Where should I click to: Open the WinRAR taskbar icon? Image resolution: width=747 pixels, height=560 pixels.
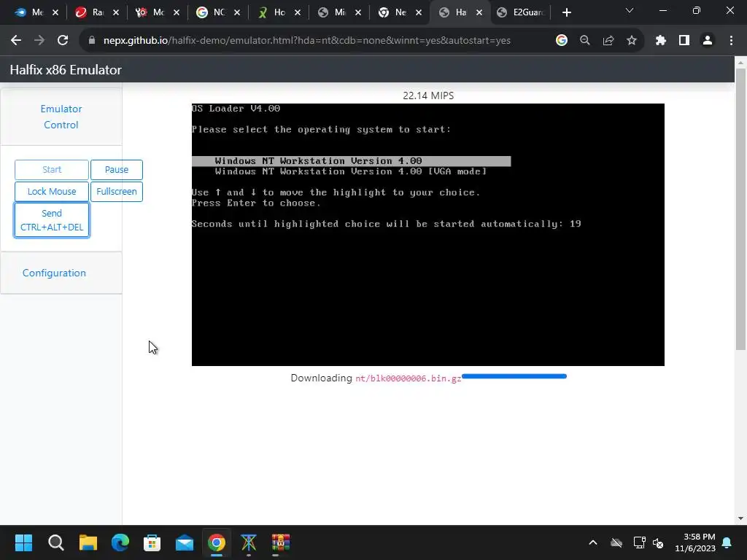click(x=281, y=542)
